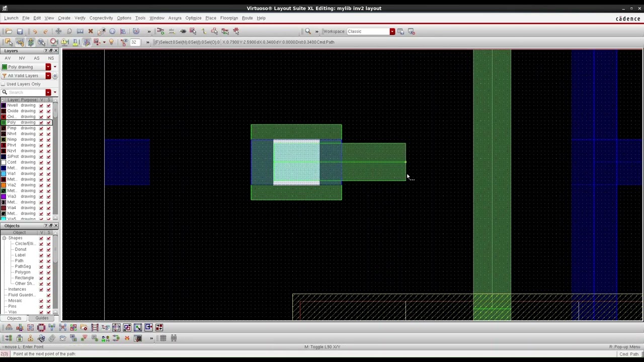Expand the overflow chevron after the 32 field
The height and width of the screenshot is (362, 644).
coord(147,42)
